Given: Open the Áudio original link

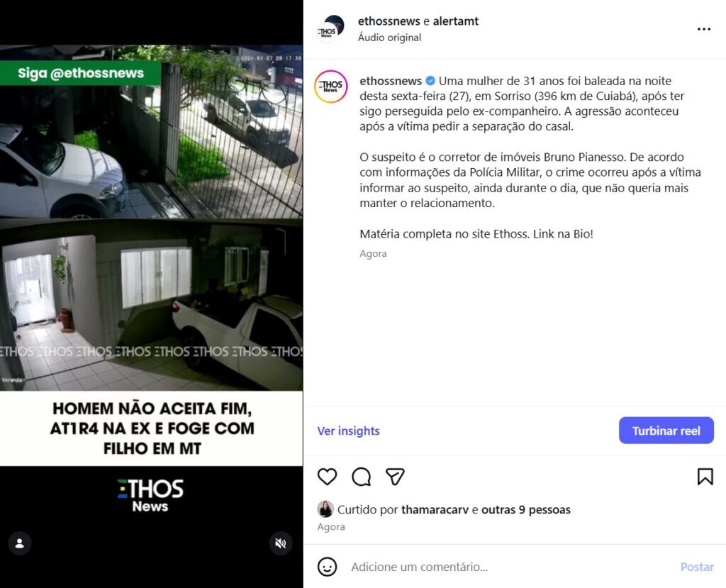Looking at the screenshot, I should pos(389,38).
